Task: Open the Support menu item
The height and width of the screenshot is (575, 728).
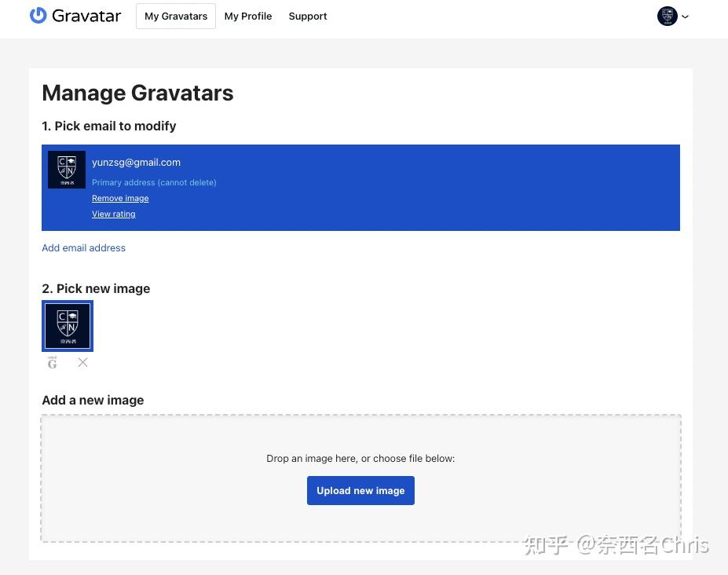Action: tap(307, 16)
